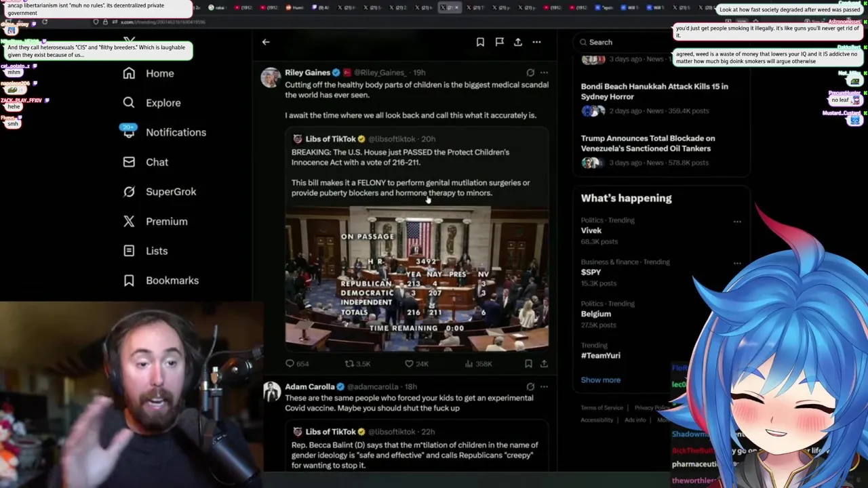Go back using the arrow icon
The height and width of the screenshot is (488, 868).
266,42
